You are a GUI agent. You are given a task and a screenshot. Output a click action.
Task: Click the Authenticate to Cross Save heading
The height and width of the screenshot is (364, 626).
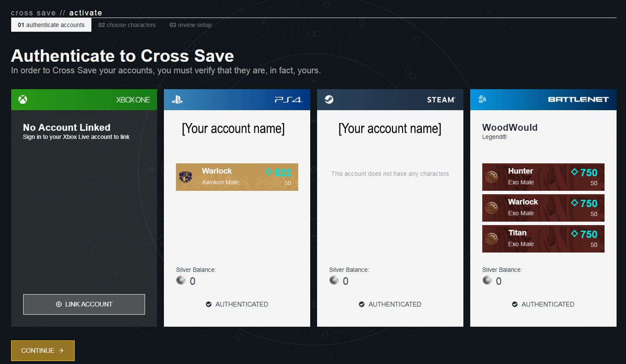123,56
